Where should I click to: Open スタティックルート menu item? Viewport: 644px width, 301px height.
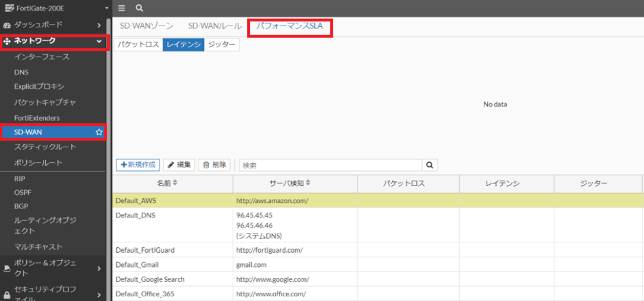coord(45,147)
